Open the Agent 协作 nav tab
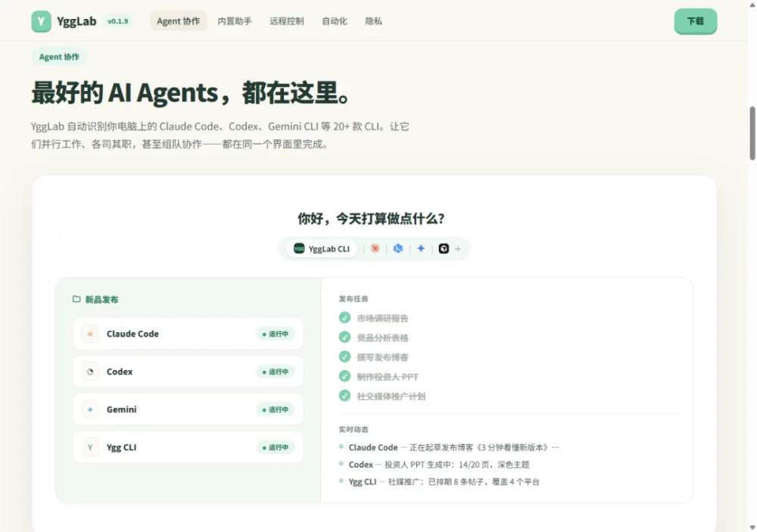Screen dimensions: 757x532 click(x=178, y=21)
